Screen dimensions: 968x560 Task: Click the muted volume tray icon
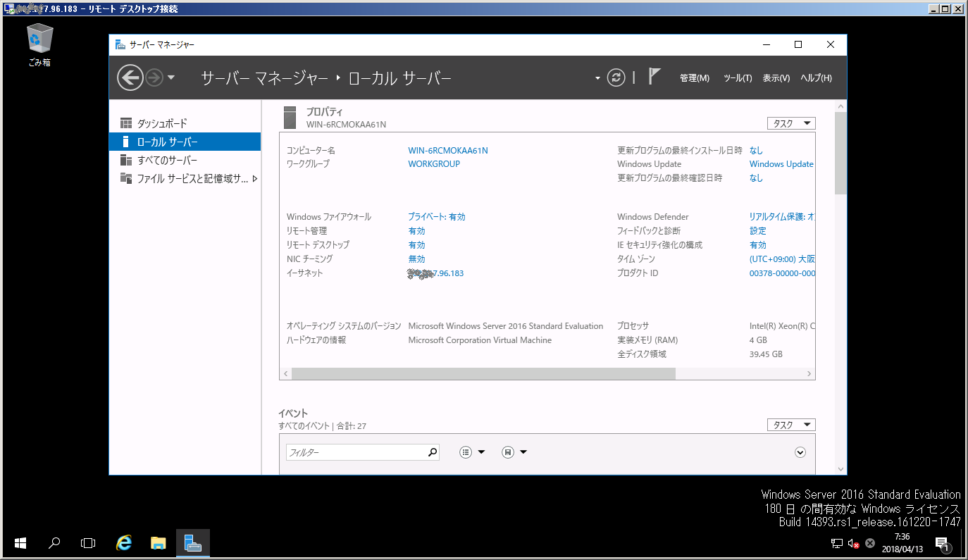tap(853, 543)
